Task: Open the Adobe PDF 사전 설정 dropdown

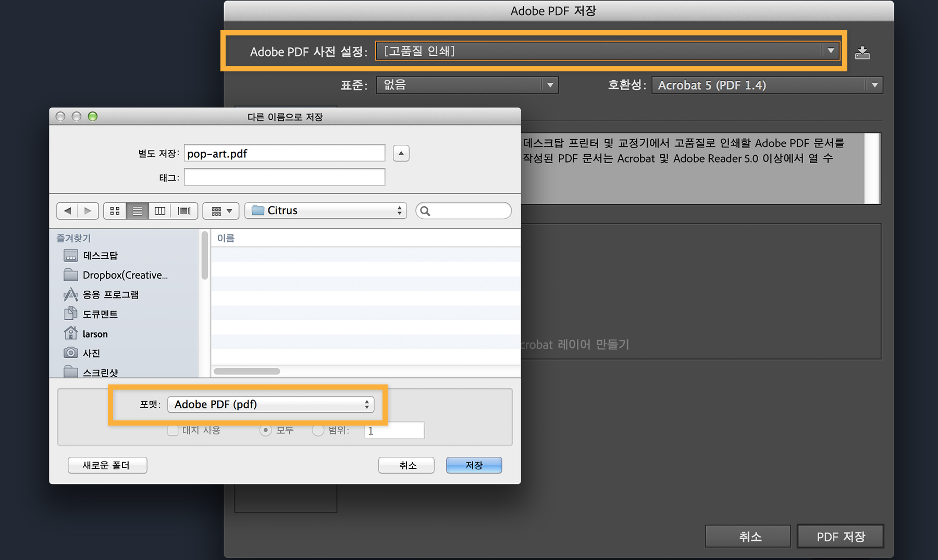Action: [608, 51]
